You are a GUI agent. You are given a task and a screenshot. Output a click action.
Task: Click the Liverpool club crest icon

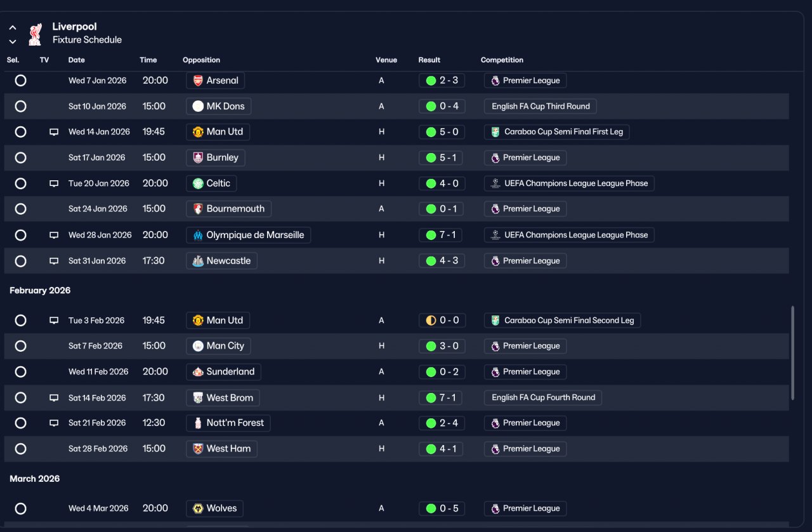36,34
